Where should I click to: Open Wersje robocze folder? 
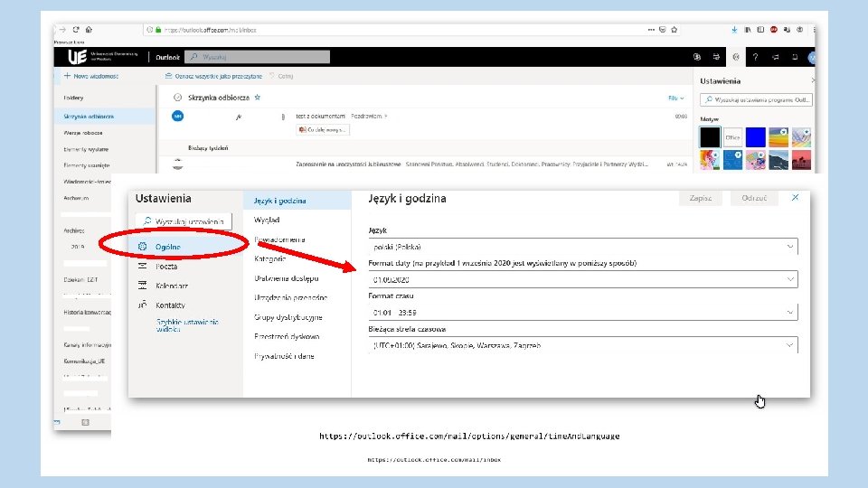pyautogui.click(x=83, y=133)
